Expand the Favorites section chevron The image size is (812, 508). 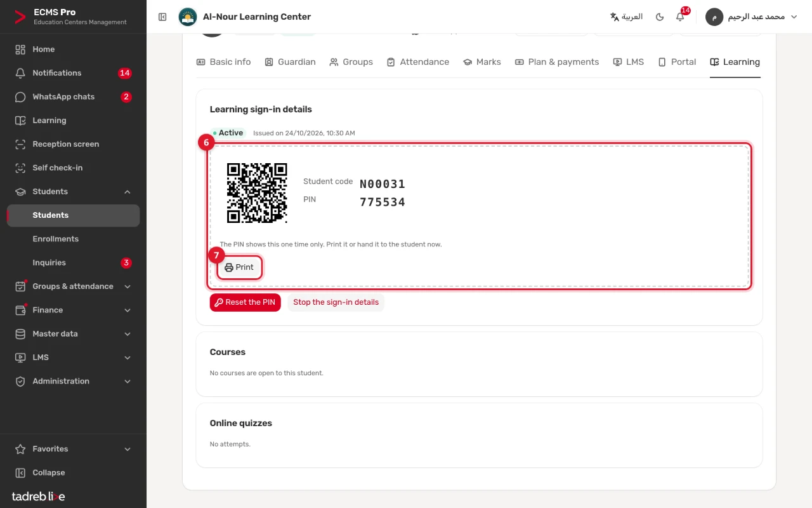coord(128,449)
